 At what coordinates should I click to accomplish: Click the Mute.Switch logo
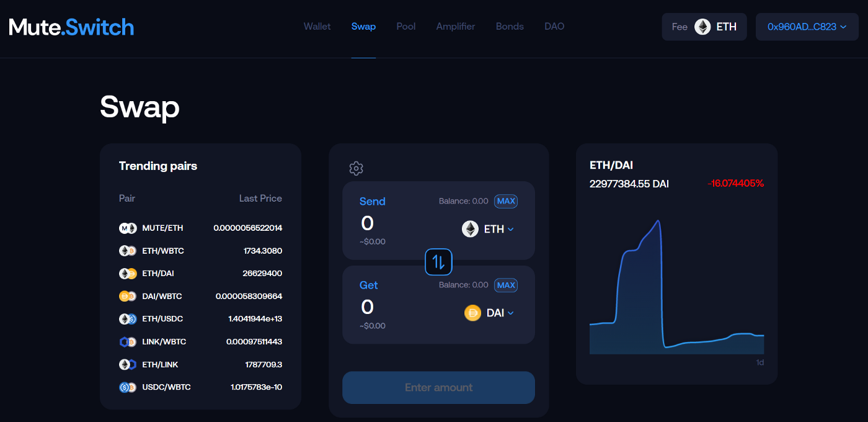(71, 27)
